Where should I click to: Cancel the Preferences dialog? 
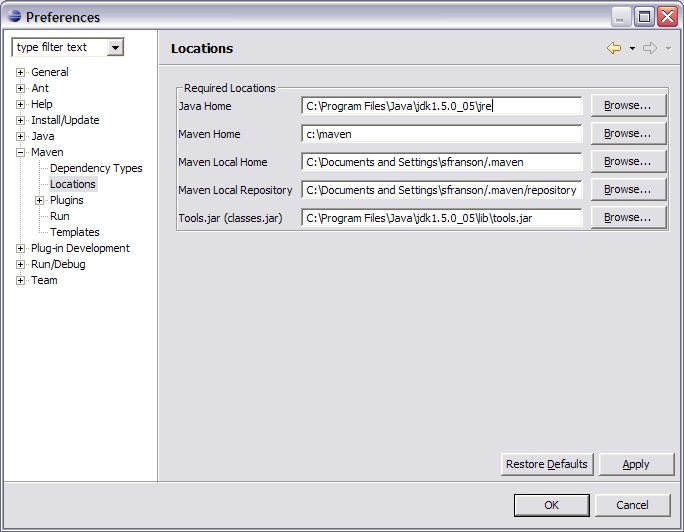coord(632,505)
